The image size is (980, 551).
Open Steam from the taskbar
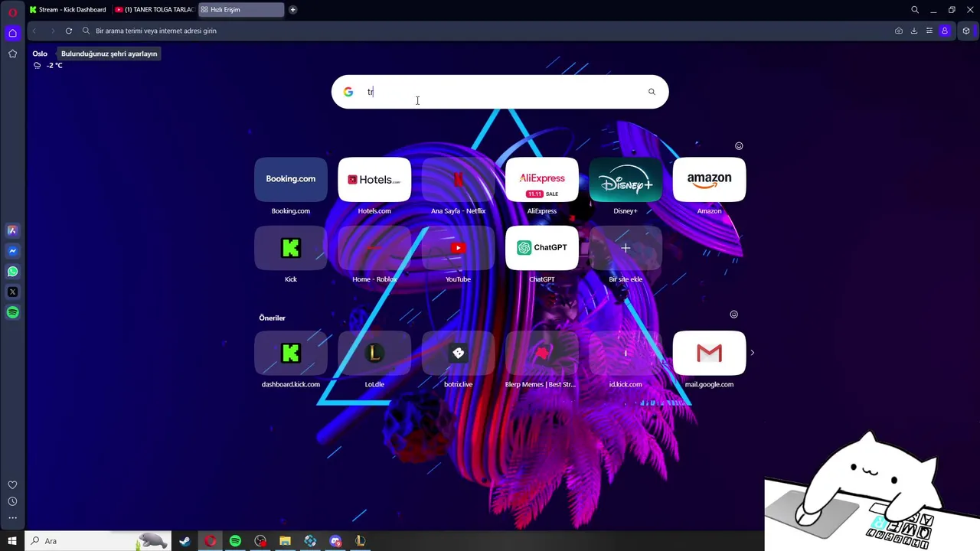pos(185,541)
